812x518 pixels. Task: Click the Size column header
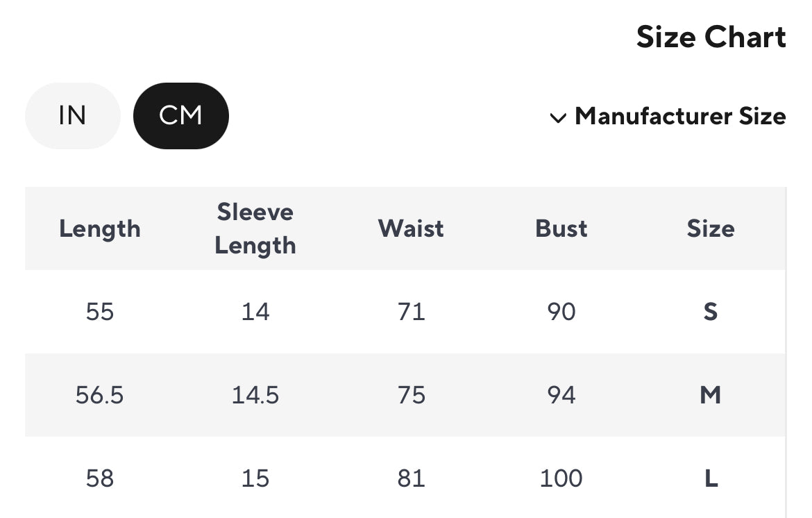(x=710, y=228)
